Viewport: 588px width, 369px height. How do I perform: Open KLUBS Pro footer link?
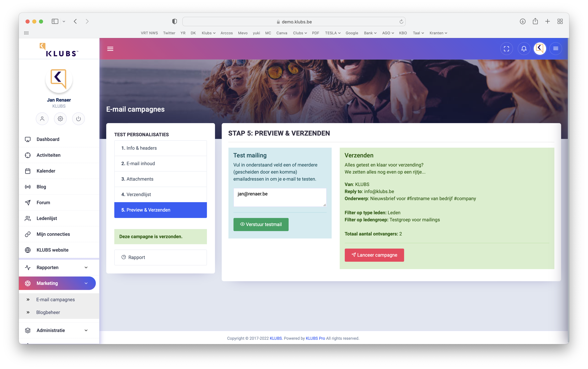(315, 338)
